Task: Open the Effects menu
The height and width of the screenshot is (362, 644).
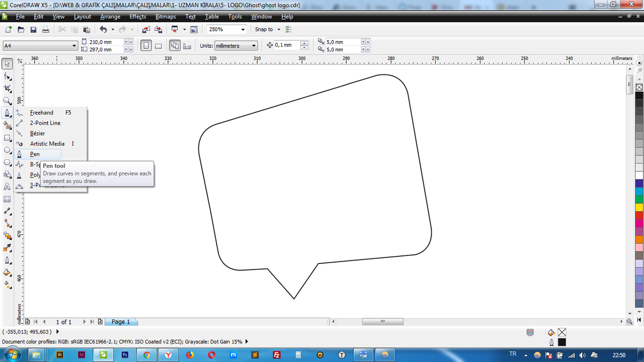Action: click(x=138, y=17)
